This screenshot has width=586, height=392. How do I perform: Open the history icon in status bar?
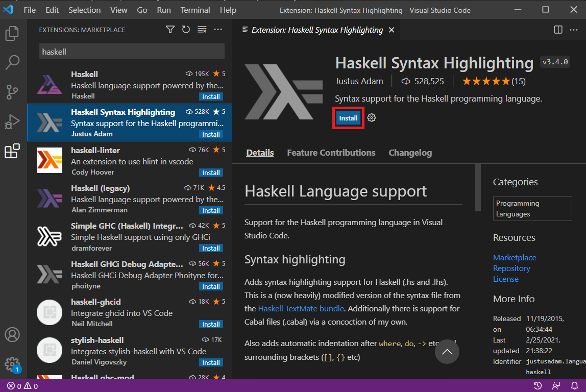pos(538,386)
